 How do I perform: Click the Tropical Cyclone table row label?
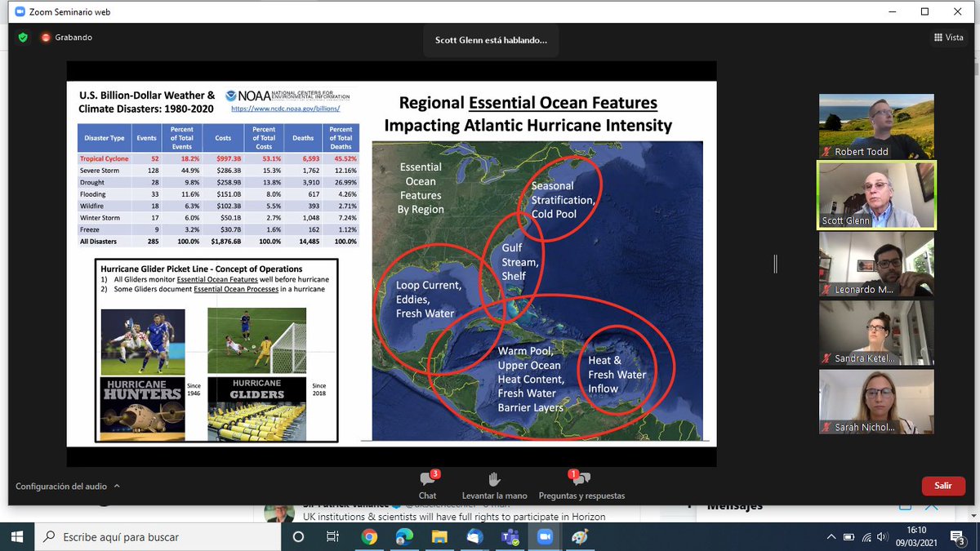tap(105, 158)
